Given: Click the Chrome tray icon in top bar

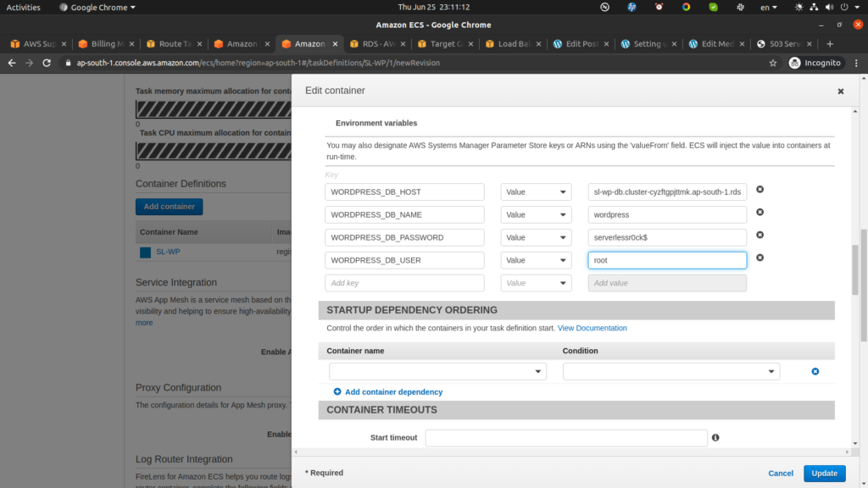Looking at the screenshot, I should (686, 7).
